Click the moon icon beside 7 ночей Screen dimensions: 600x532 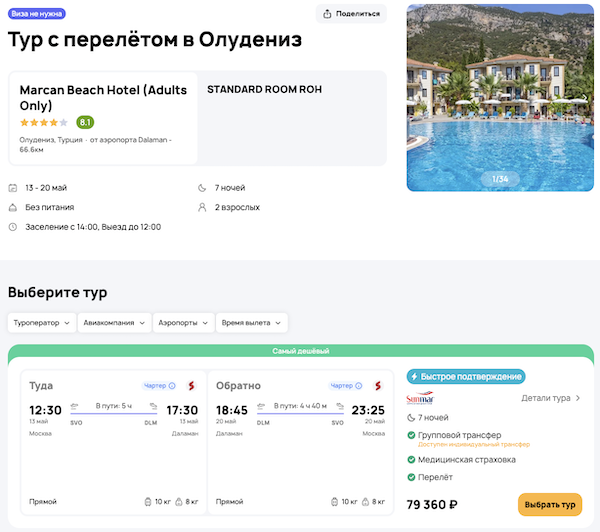coord(203,188)
